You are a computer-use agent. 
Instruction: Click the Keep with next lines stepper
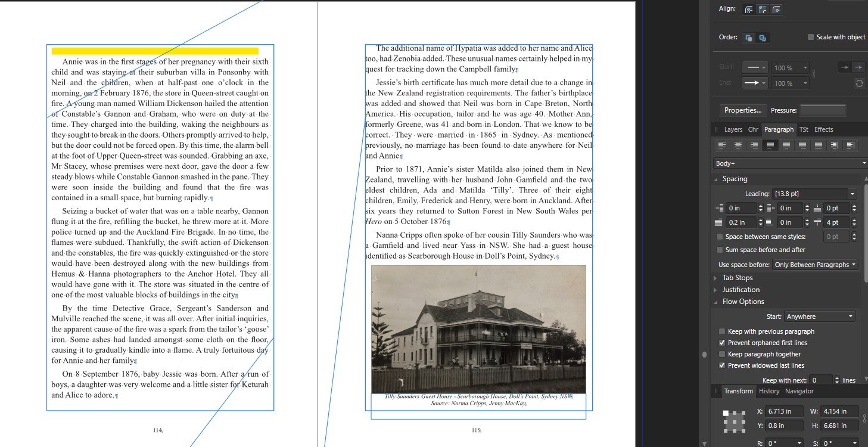(836, 380)
